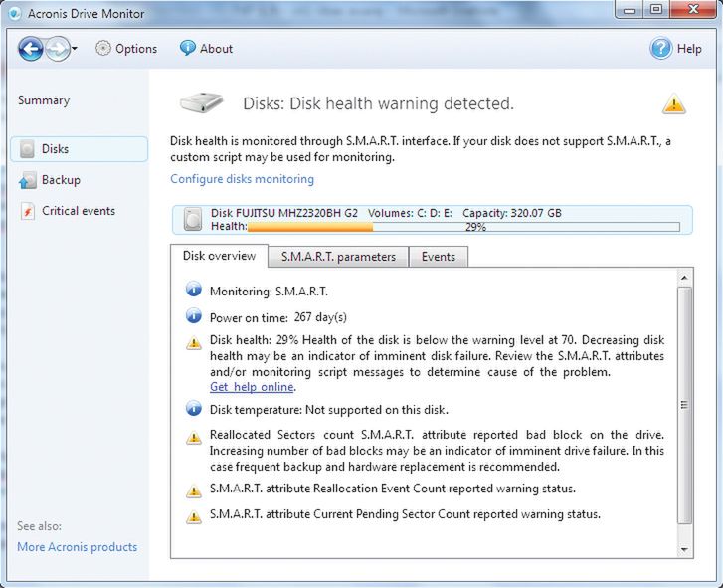Click the scrollbar up arrow in overview
The image size is (723, 588).
click(684, 278)
